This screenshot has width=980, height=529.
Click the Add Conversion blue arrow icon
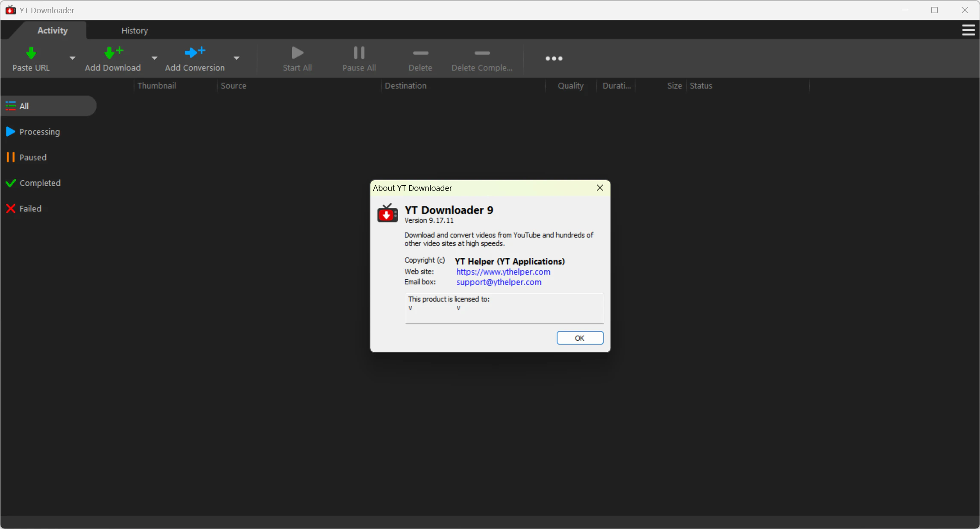[194, 53]
